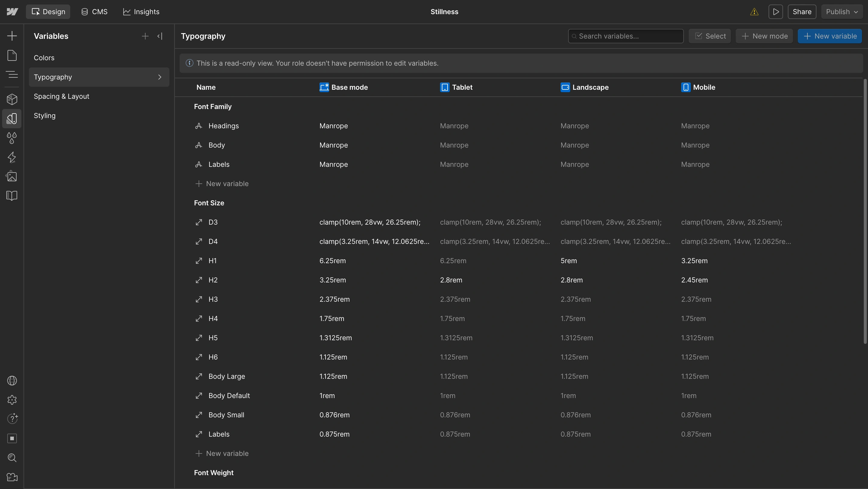This screenshot has height=489, width=868.
Task: Open the Publish dropdown
Action: pos(841,12)
